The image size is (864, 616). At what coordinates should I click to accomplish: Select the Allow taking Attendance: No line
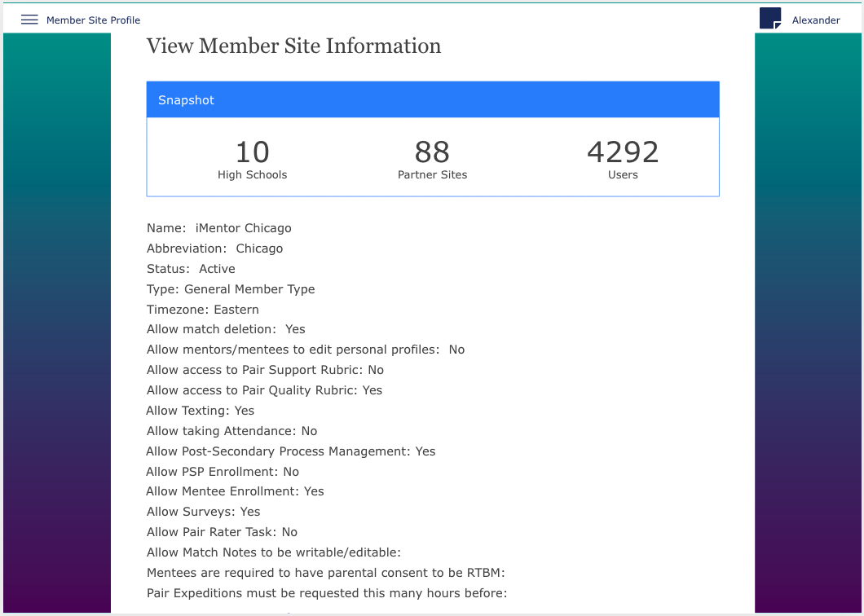[x=231, y=431]
